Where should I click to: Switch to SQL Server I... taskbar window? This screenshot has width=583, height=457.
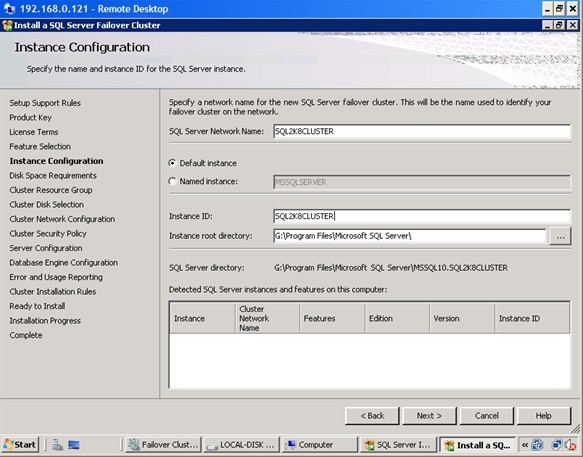[x=398, y=445]
